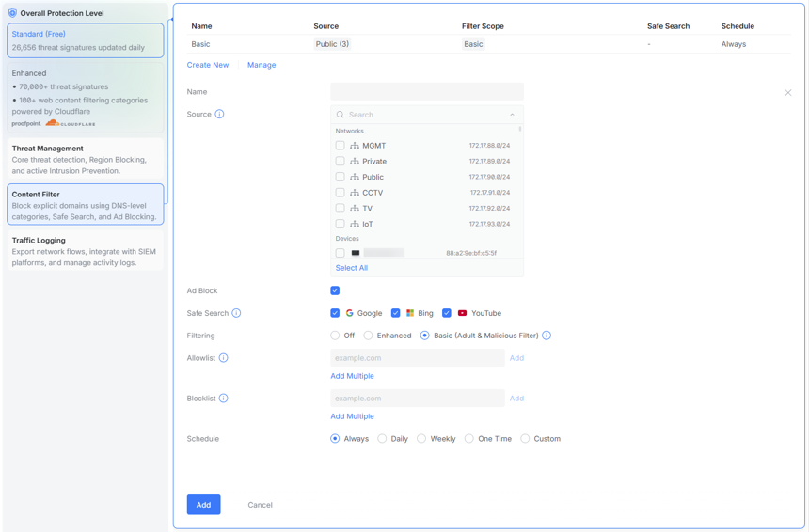Click the Private network icon
Viewport: 809px width, 532px height.
pyautogui.click(x=355, y=162)
